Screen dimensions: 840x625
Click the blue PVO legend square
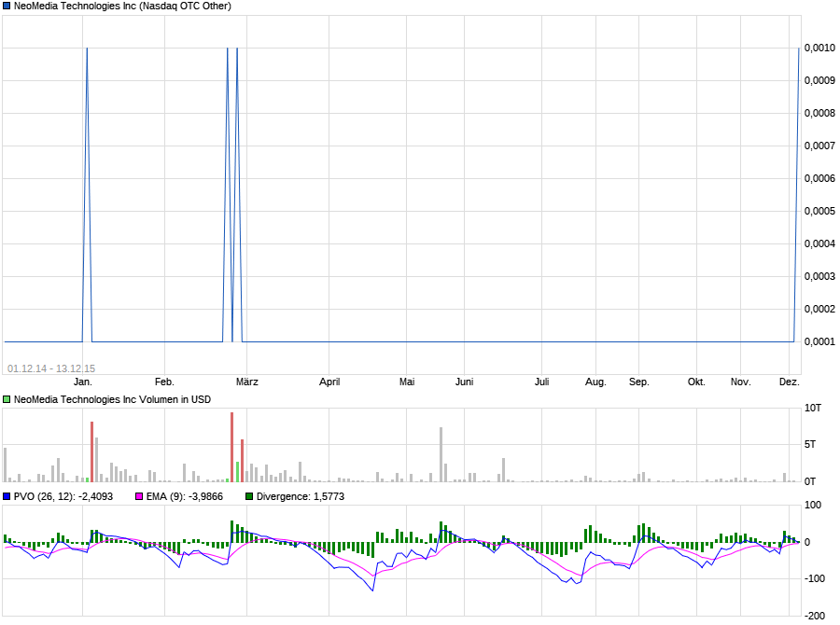point(7,496)
